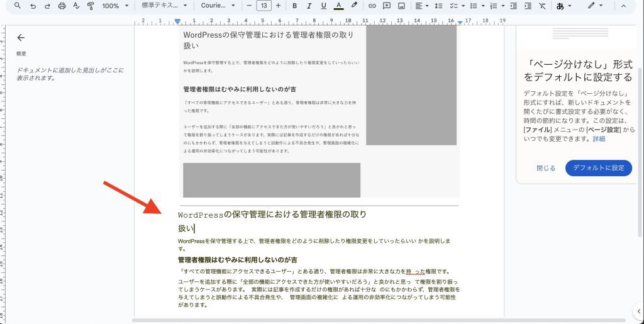Decrease font size with minus button
This screenshot has height=324, width=644.
pos(249,6)
